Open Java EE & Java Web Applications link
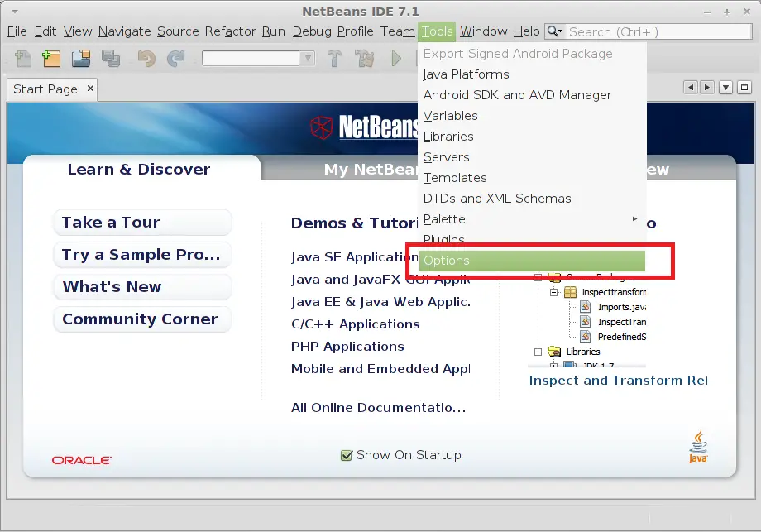Image resolution: width=761 pixels, height=532 pixels. 381,302
